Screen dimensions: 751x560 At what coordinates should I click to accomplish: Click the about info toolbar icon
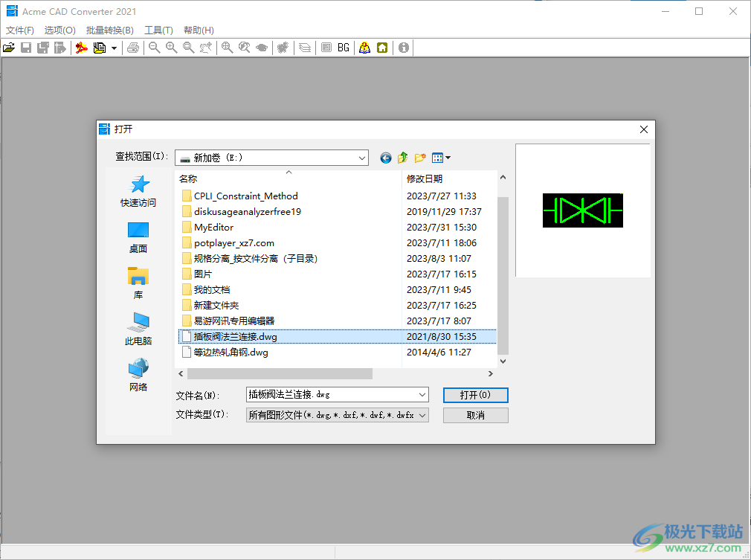click(x=404, y=48)
